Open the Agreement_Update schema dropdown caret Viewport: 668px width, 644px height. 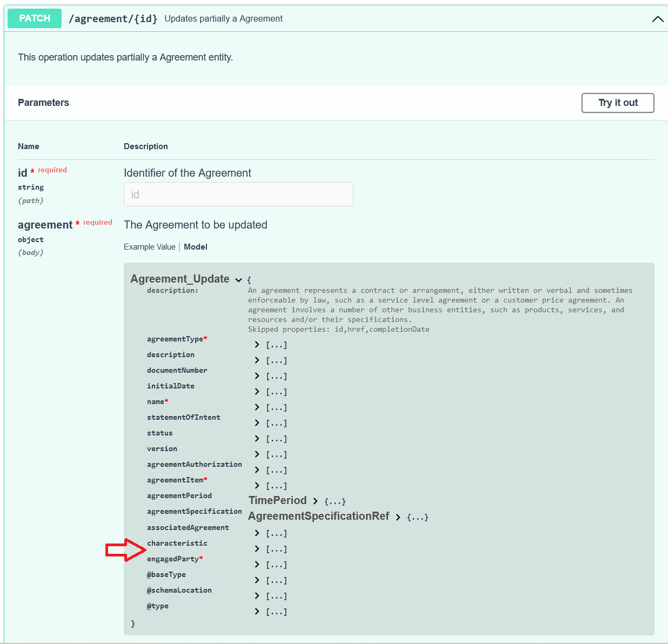(x=238, y=280)
